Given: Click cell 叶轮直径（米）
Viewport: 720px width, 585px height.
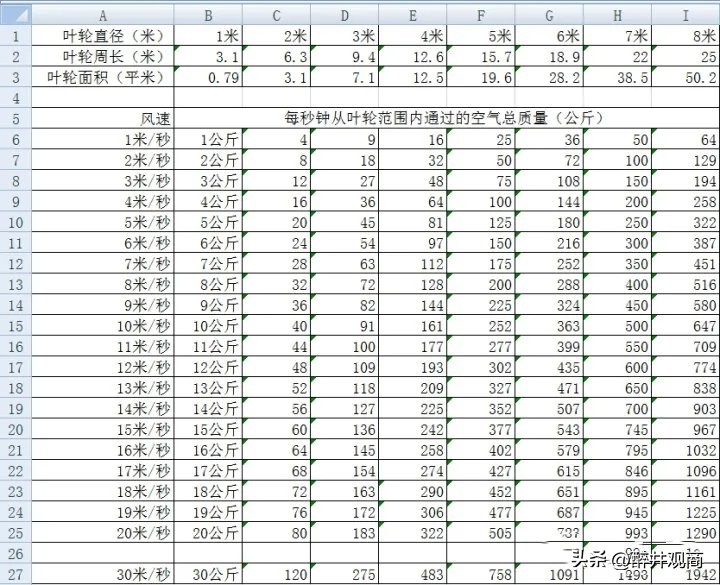Looking at the screenshot, I should click(x=103, y=36).
